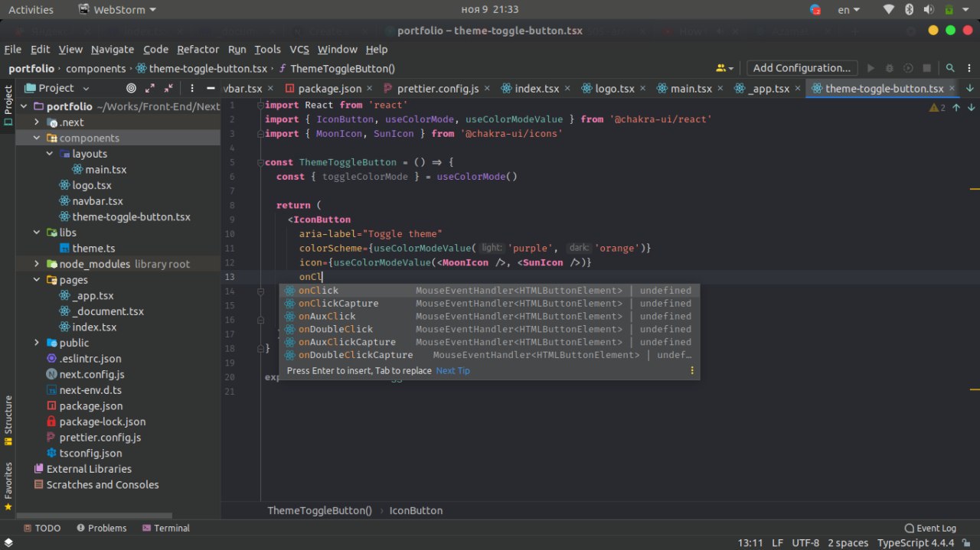Click Activities in the top bar

(31, 9)
